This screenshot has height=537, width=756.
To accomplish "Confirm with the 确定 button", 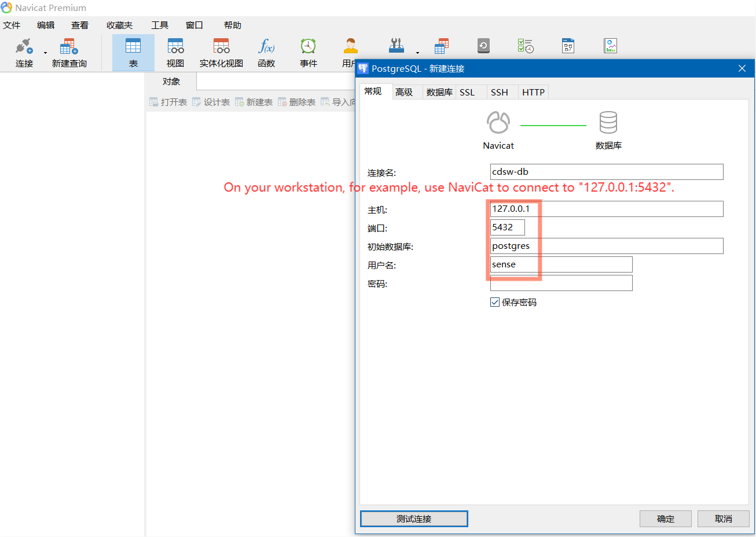I will click(665, 518).
